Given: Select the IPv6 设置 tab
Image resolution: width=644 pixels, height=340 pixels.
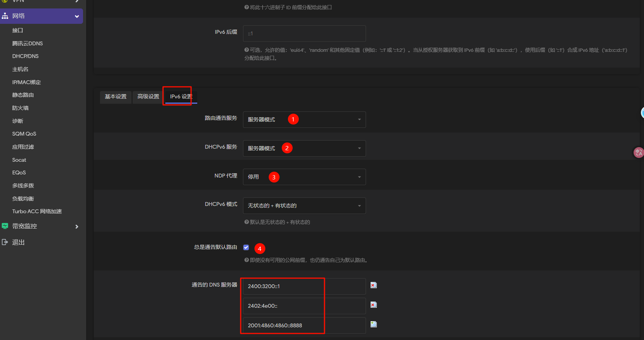Looking at the screenshot, I should point(181,97).
